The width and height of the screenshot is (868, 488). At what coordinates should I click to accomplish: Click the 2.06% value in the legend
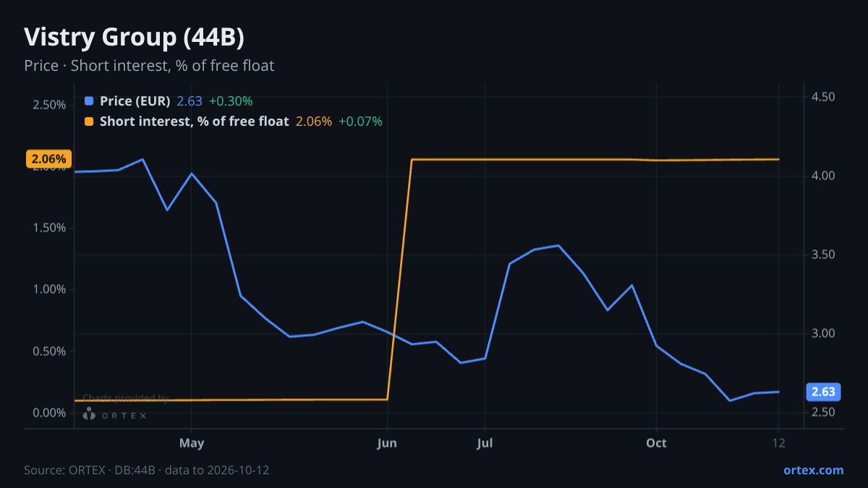[314, 121]
